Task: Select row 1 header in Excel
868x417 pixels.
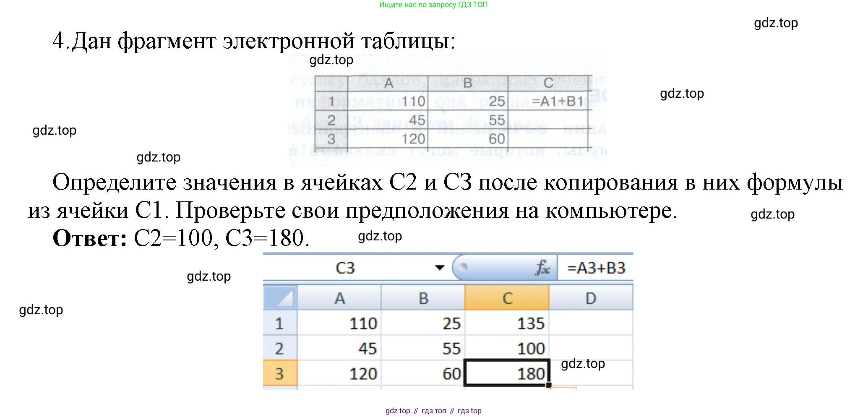Action: [280, 323]
